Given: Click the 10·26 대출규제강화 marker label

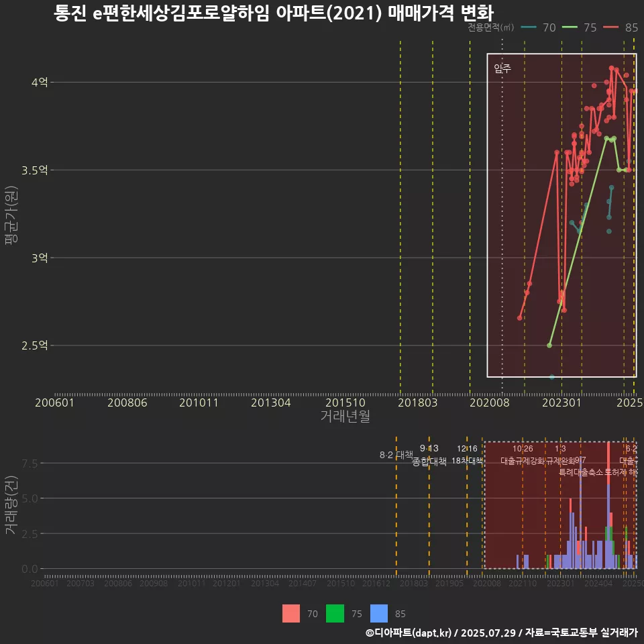Looking at the screenshot, I should click(x=523, y=455).
